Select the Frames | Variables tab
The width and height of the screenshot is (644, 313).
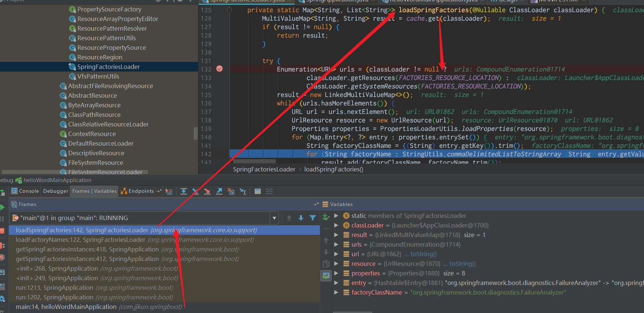tap(94, 191)
